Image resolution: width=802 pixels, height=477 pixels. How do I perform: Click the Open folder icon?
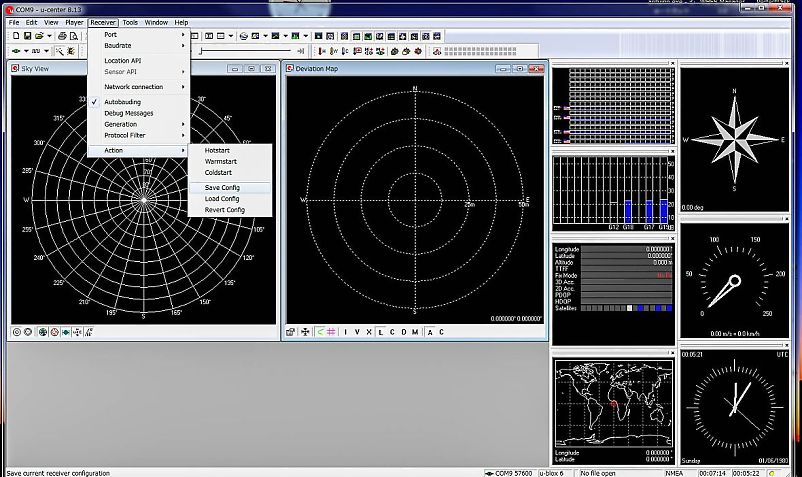(x=39, y=36)
